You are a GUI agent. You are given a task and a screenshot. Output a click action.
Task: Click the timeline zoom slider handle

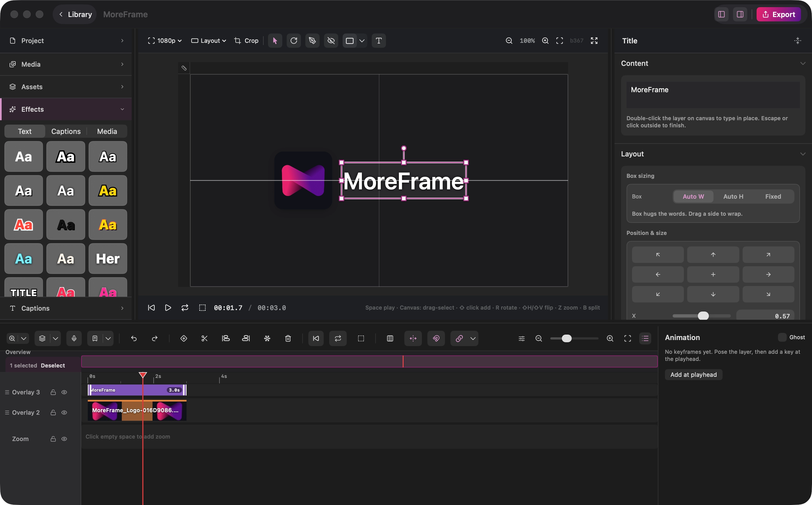[x=567, y=338]
